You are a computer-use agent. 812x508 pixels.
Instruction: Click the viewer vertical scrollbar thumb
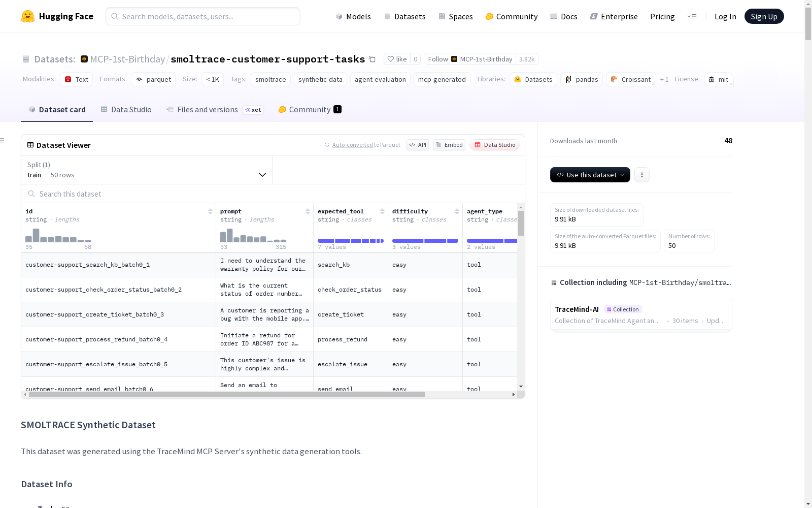[x=521, y=224]
